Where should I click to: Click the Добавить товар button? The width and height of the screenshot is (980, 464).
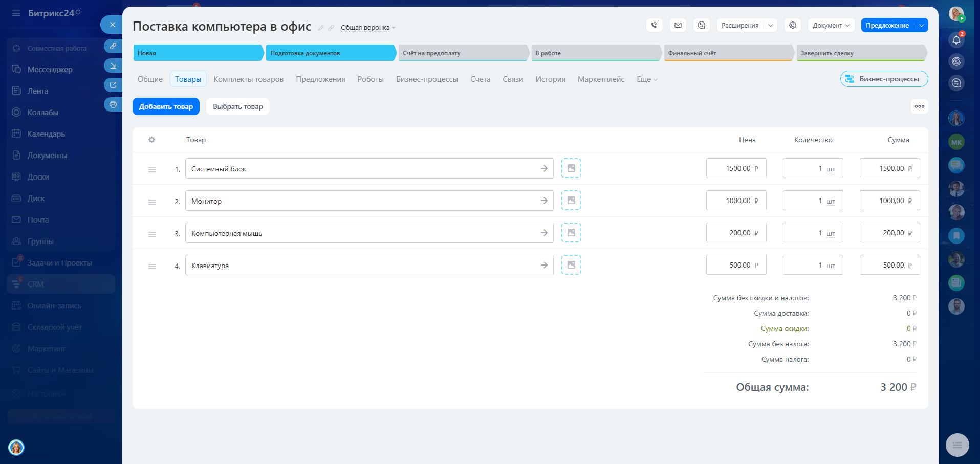[166, 106]
